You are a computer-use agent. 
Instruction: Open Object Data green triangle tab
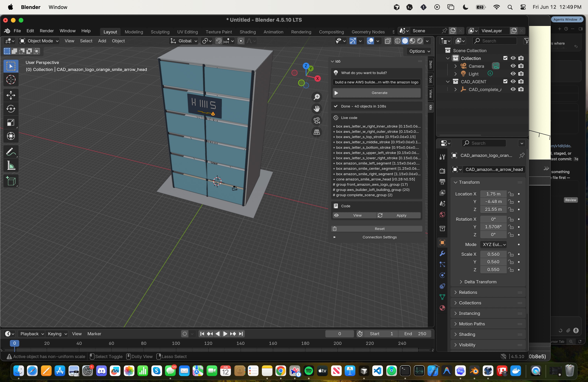[442, 297]
